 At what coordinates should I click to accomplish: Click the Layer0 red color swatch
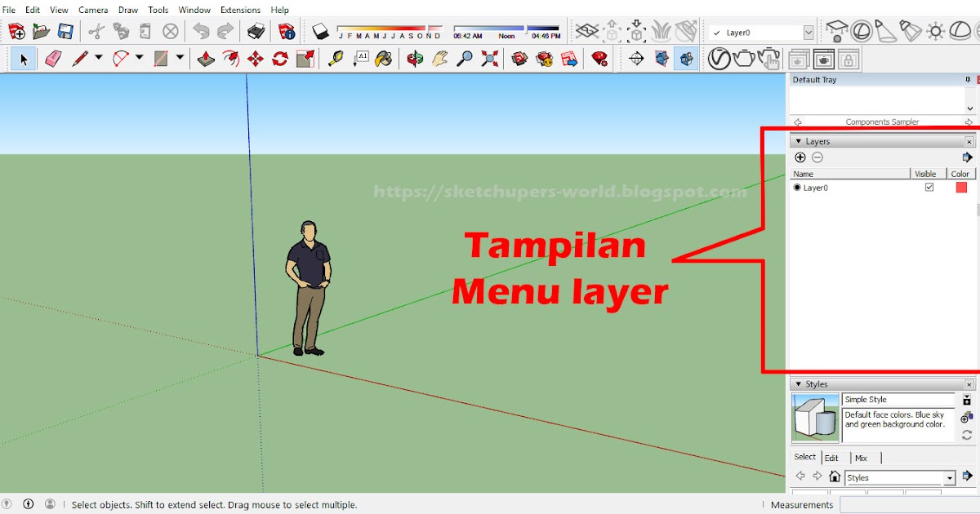click(961, 188)
